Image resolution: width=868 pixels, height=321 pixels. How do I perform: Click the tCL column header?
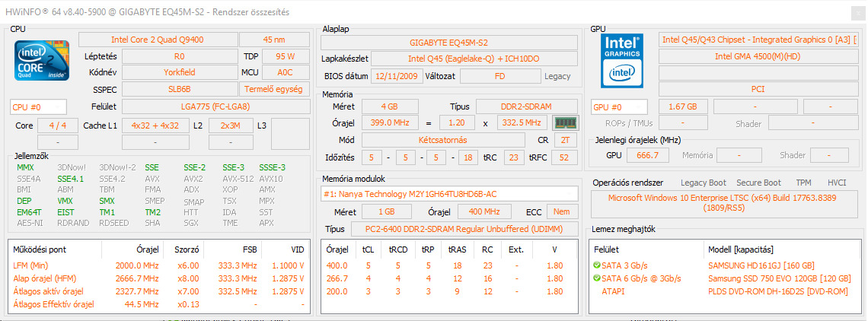coord(368,249)
